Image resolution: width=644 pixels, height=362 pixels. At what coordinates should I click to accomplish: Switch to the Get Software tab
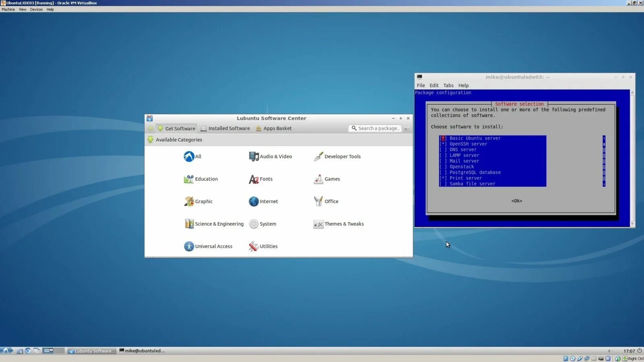pyautogui.click(x=176, y=128)
